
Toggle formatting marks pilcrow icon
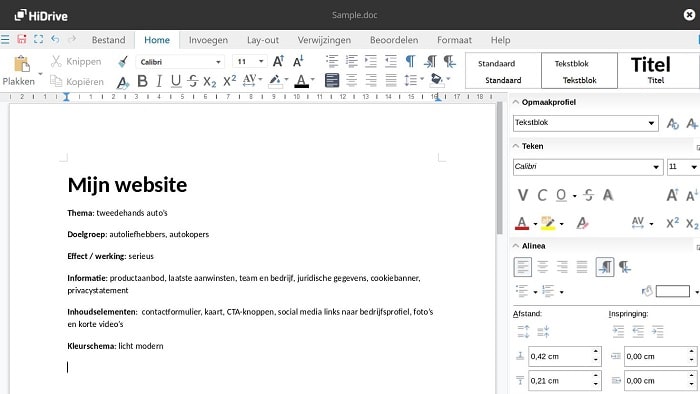tap(410, 61)
